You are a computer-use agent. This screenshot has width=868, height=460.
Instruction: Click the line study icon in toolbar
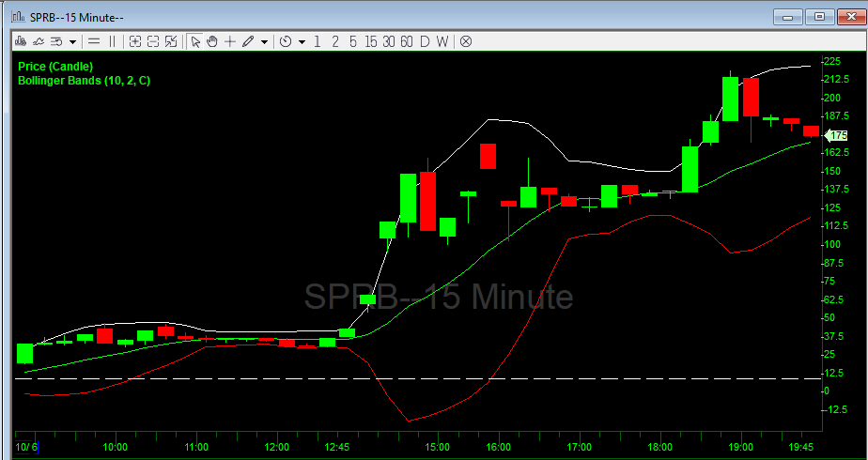point(39,41)
